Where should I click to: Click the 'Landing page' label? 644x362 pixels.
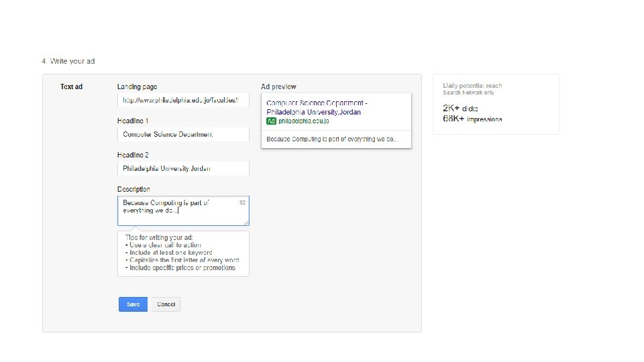[137, 86]
